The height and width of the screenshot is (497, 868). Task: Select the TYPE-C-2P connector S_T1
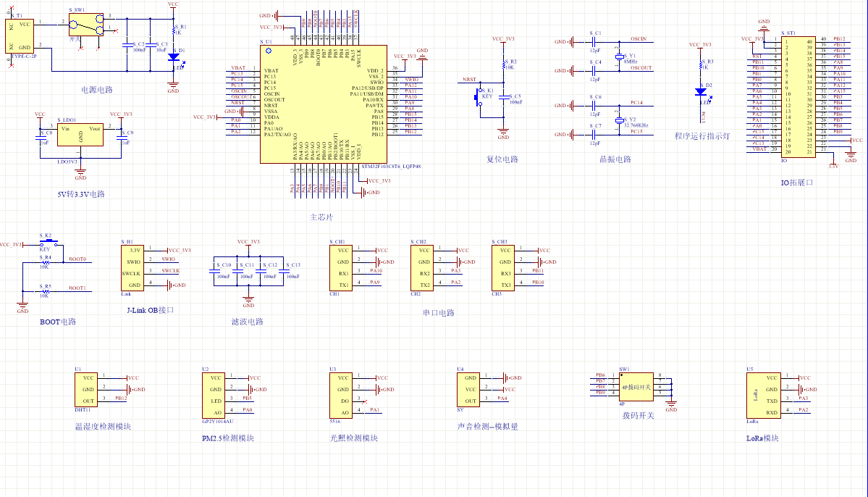[20, 36]
